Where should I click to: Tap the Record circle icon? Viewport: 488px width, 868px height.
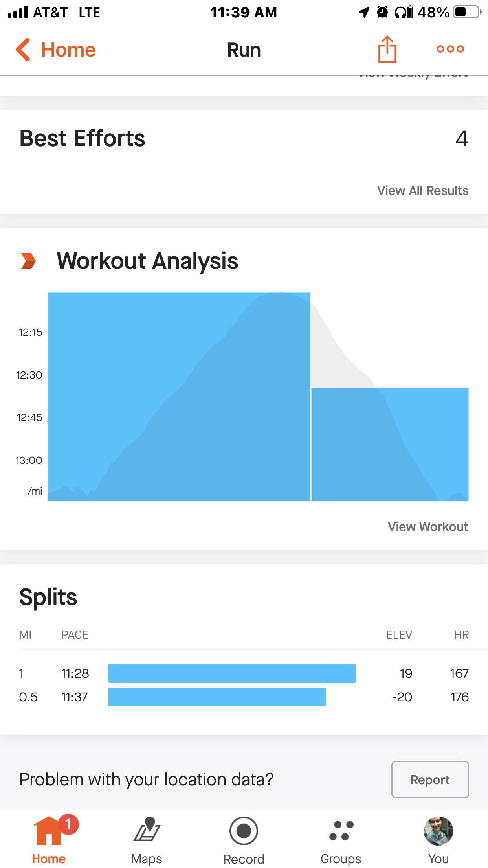tap(244, 831)
